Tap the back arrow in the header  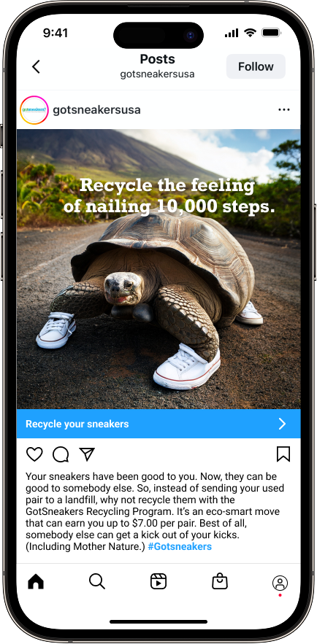tap(37, 66)
